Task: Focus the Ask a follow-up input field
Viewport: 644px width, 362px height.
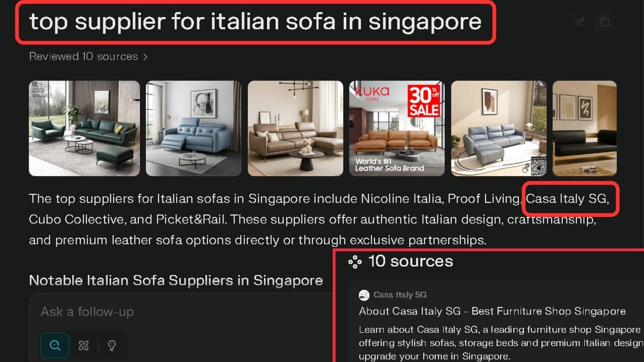Action: pos(181,312)
